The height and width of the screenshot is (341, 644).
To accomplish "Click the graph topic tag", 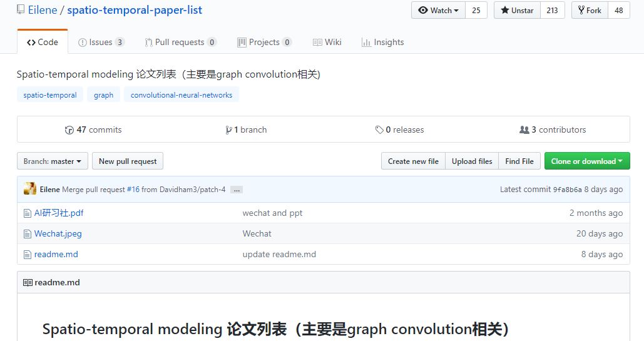I will click(103, 95).
